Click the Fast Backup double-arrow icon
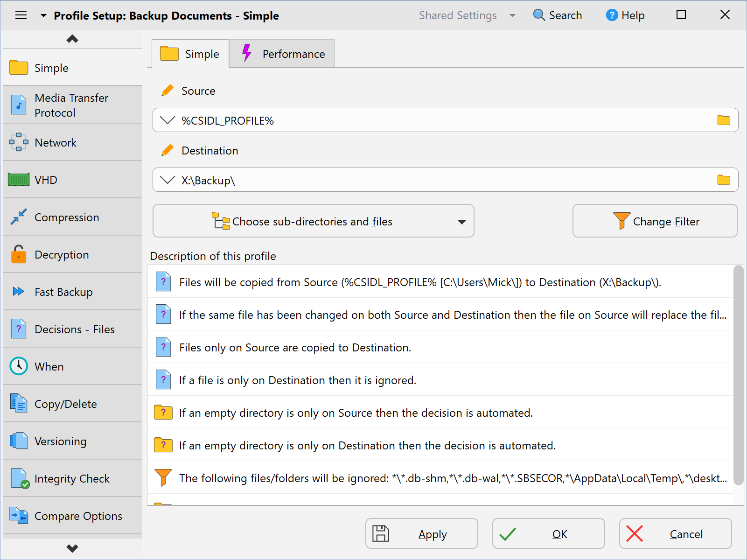This screenshot has height=560, width=747. coord(18,292)
